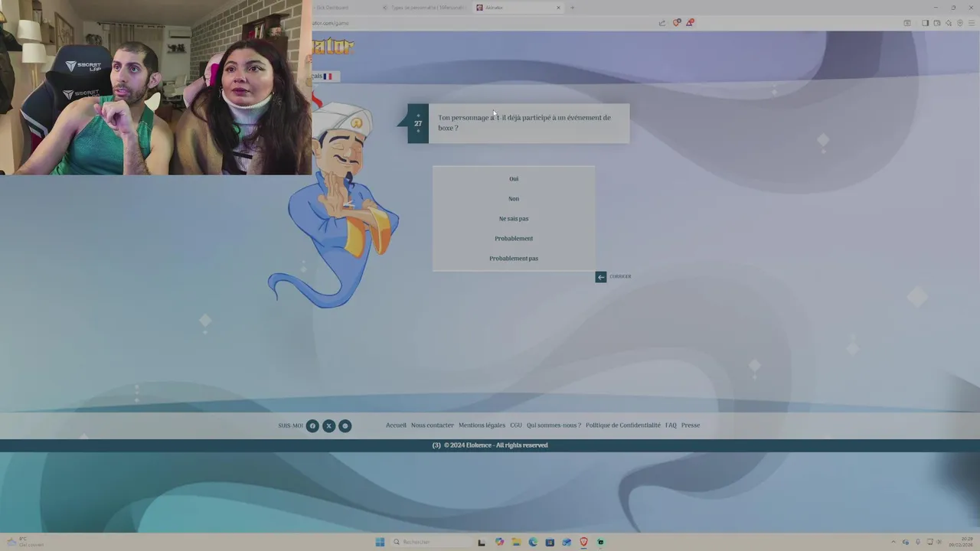Open the FAQ footer link
The image size is (980, 551).
click(671, 425)
